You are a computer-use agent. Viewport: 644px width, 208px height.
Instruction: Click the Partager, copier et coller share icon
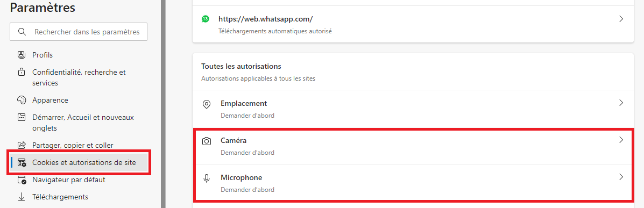[x=22, y=145]
